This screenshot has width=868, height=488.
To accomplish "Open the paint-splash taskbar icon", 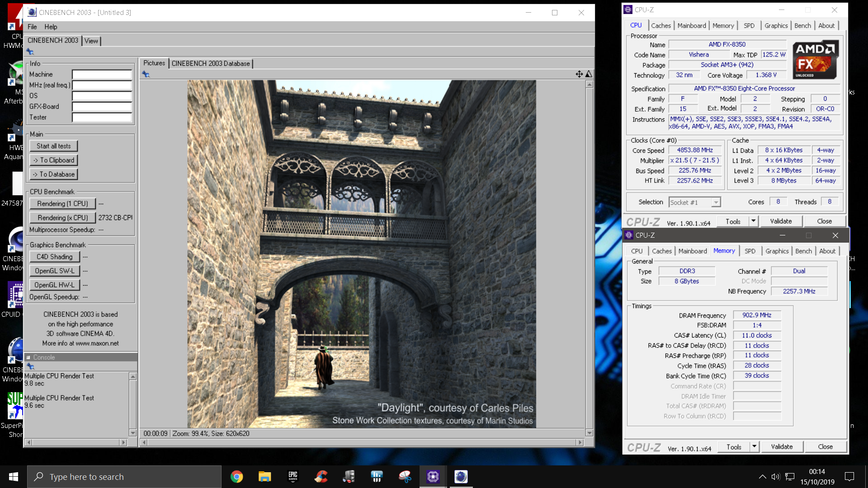I will [405, 477].
